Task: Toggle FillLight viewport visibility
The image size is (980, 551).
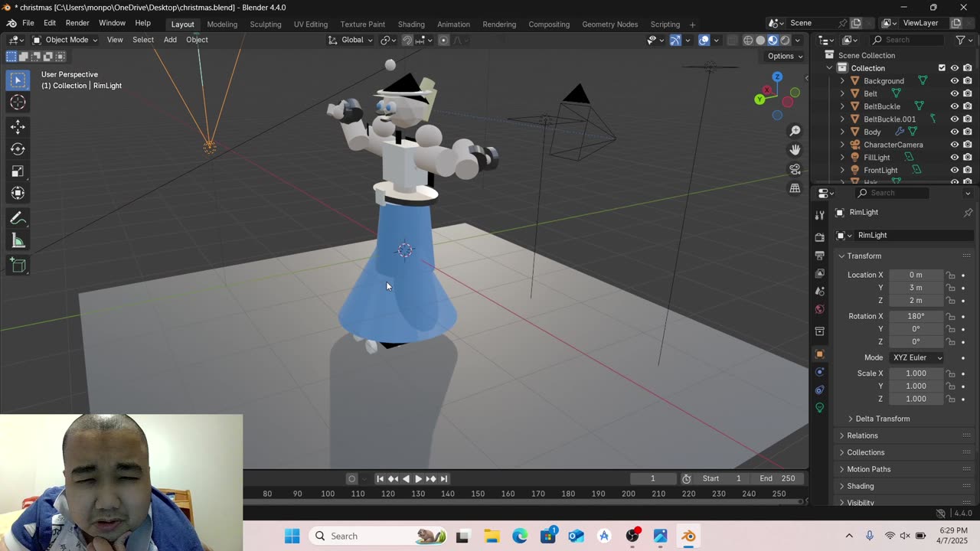Action: pyautogui.click(x=955, y=158)
